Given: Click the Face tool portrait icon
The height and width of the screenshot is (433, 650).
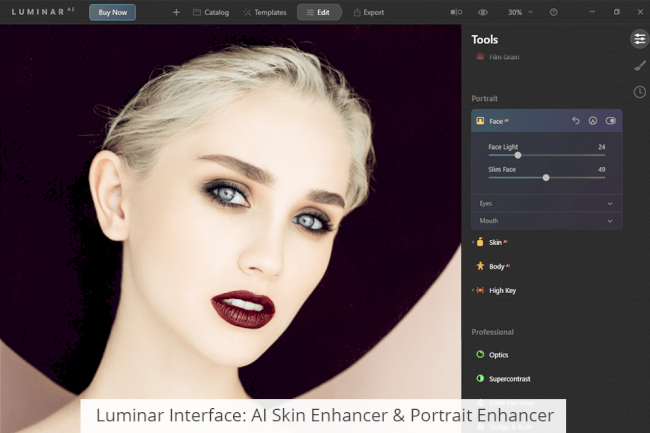Looking at the screenshot, I should [x=480, y=121].
